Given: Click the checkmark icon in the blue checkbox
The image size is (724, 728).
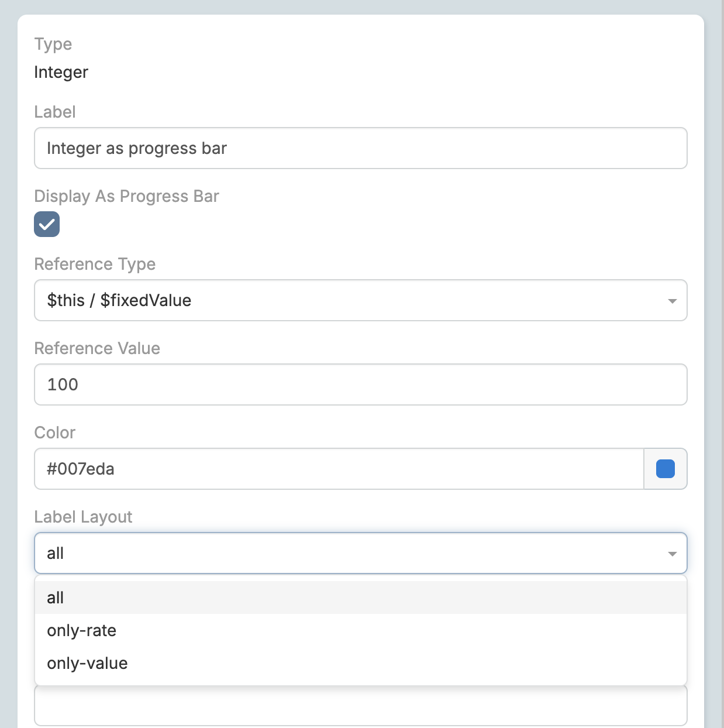Looking at the screenshot, I should point(47,224).
